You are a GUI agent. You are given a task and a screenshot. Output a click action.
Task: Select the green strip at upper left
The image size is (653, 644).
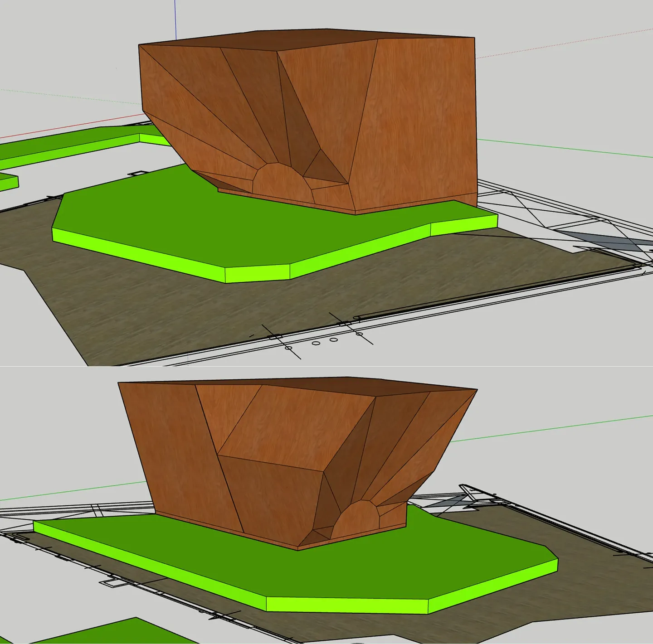pyautogui.click(x=68, y=144)
